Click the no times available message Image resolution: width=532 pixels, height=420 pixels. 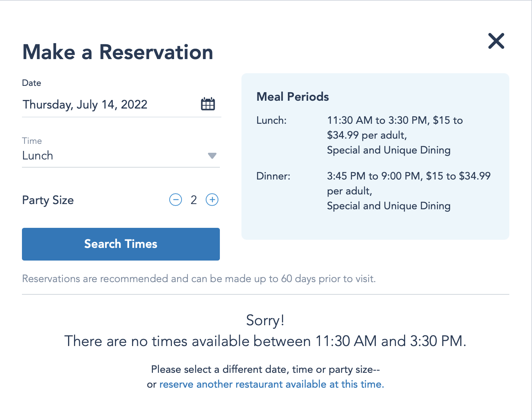click(x=265, y=341)
